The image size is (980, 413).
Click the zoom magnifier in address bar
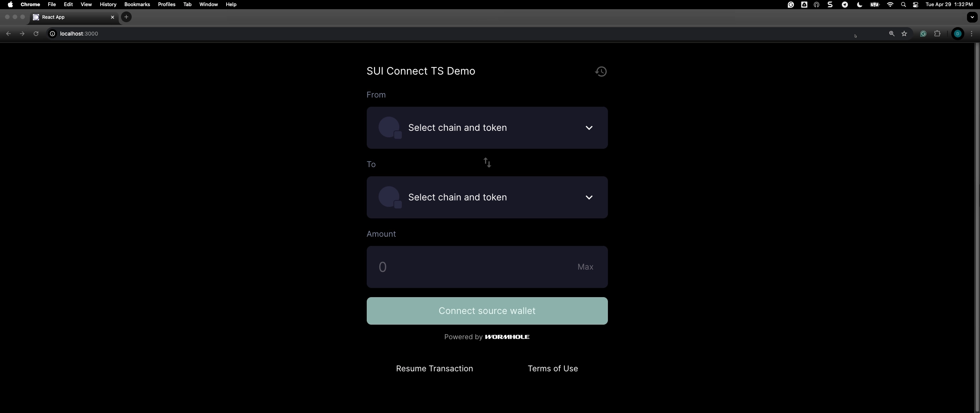pyautogui.click(x=892, y=34)
